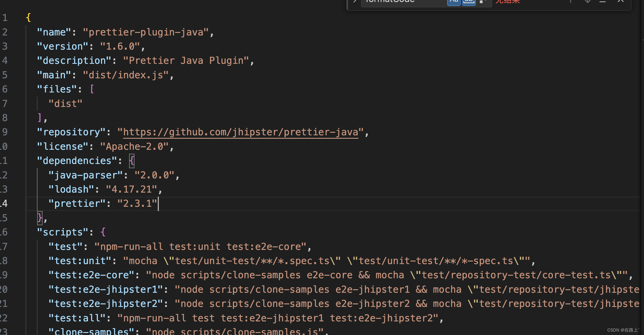Click the "dist" array entry on line 7
This screenshot has width=644, height=335.
(x=65, y=104)
